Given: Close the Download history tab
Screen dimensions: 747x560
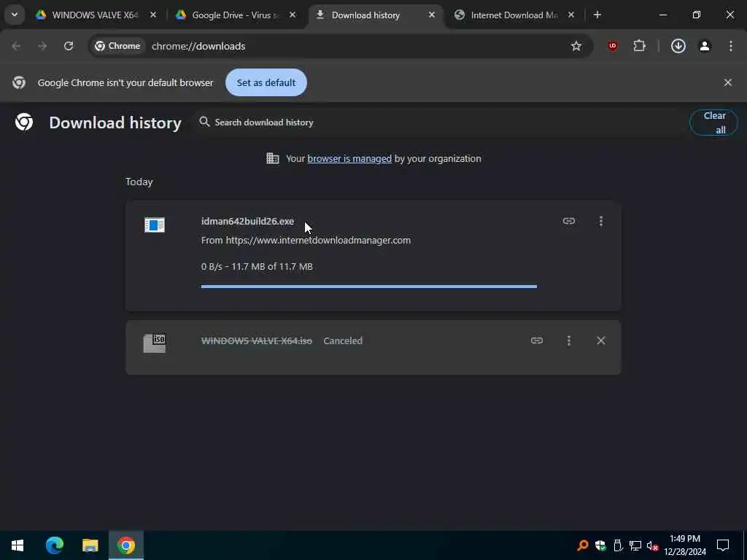Looking at the screenshot, I should 432,15.
